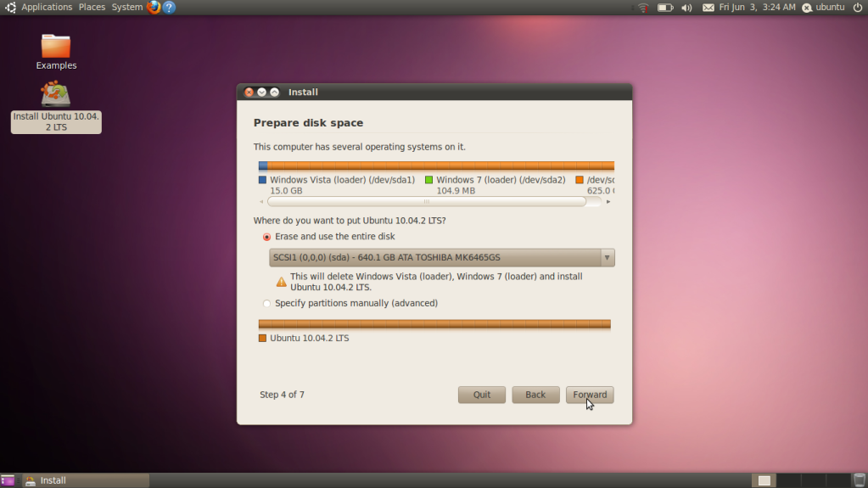Click the Show Desktop icon in bottom panel
The height and width of the screenshot is (488, 868).
pyautogui.click(x=8, y=480)
